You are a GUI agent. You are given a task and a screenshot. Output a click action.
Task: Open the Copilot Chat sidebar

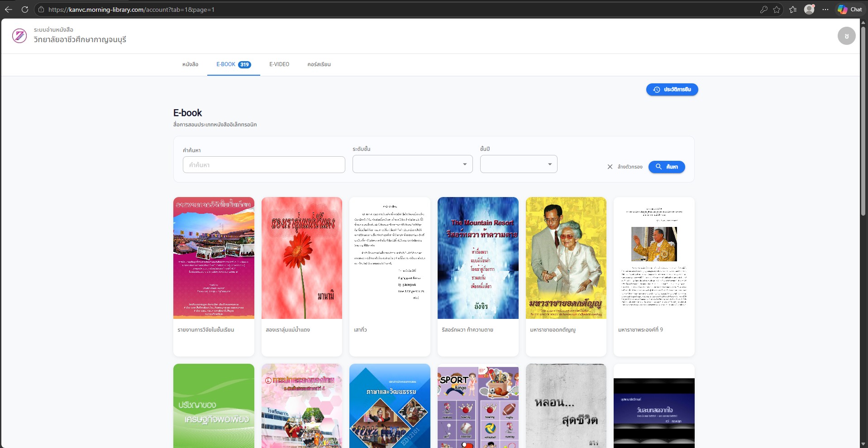pyautogui.click(x=849, y=10)
